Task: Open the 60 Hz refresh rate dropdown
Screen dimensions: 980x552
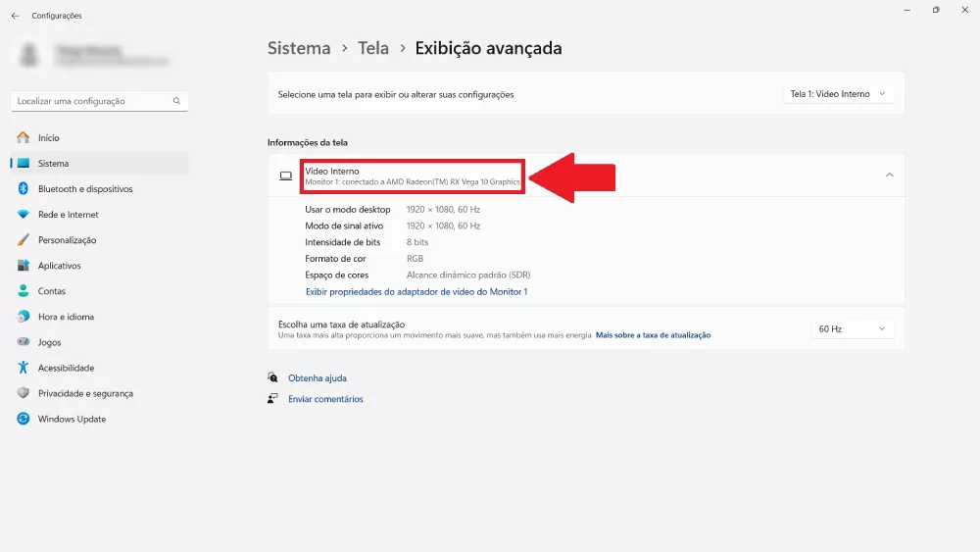Action: tap(853, 328)
